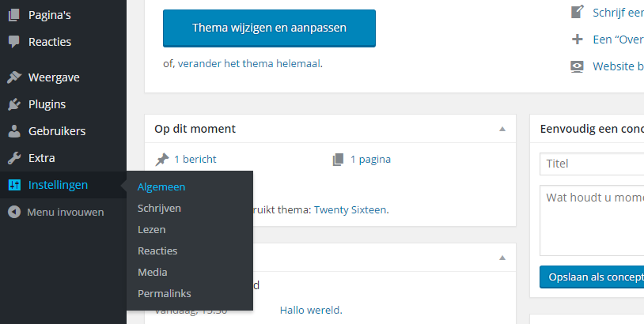Viewport: 644px width, 324px height.
Task: Choose Lezen in the settings flyout
Action: click(x=151, y=229)
